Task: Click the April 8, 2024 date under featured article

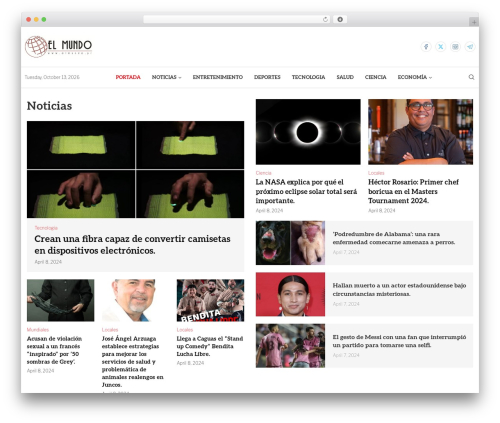Action: click(x=48, y=262)
